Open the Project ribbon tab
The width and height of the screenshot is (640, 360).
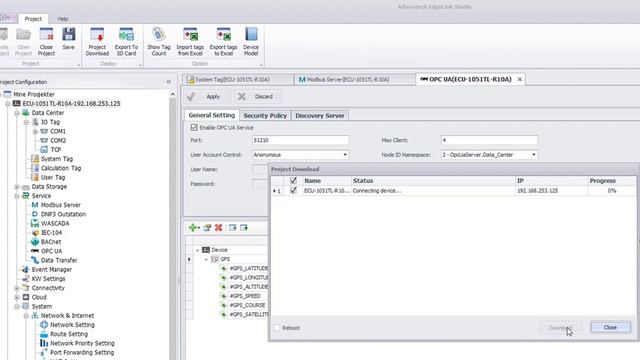tap(33, 19)
